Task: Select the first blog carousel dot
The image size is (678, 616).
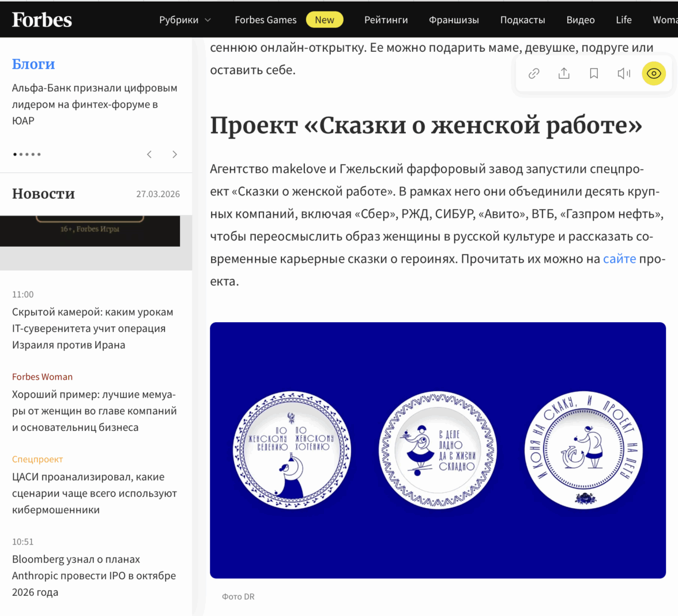Action: tap(15, 154)
